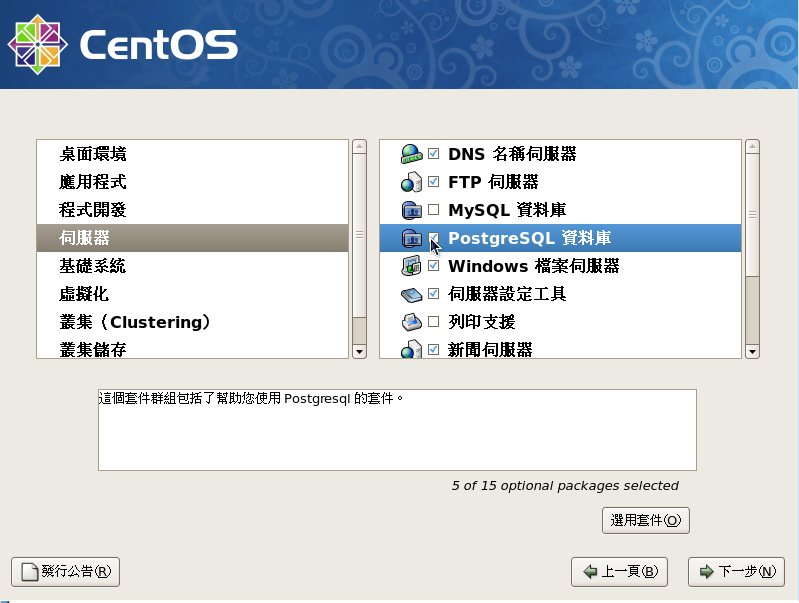Select the 基礎系統 category
The image size is (799, 603).
coord(193,266)
